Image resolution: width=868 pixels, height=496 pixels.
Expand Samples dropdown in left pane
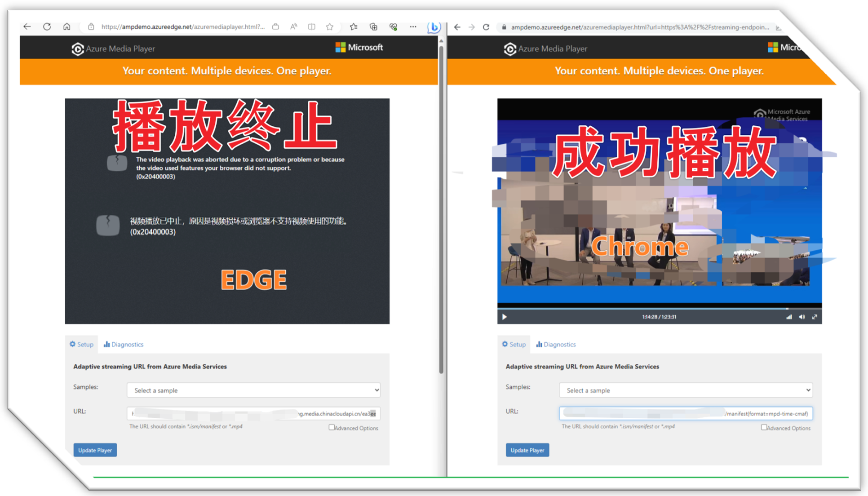point(253,390)
